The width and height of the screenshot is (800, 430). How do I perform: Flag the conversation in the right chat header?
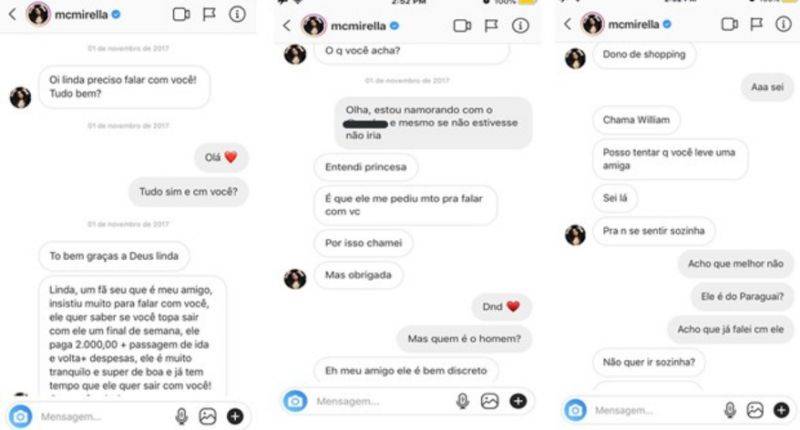pos(756,24)
